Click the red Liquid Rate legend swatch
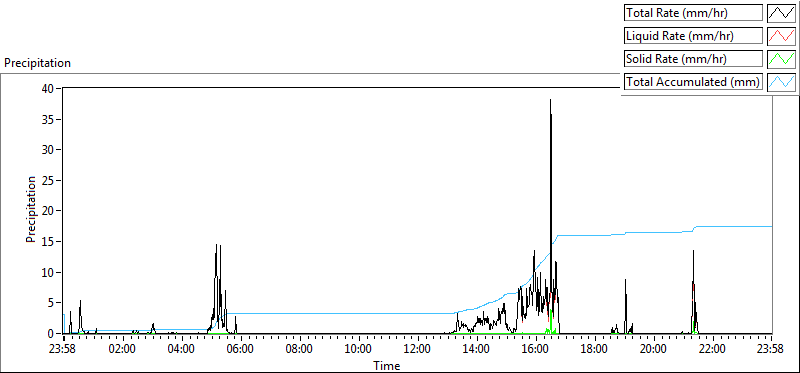Screen dimensions: 800x373 click(781, 36)
